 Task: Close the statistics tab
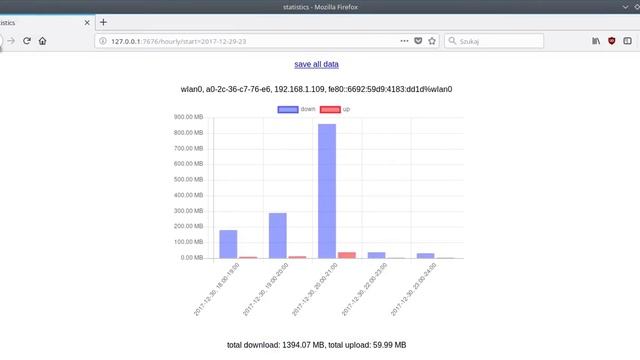click(x=87, y=23)
